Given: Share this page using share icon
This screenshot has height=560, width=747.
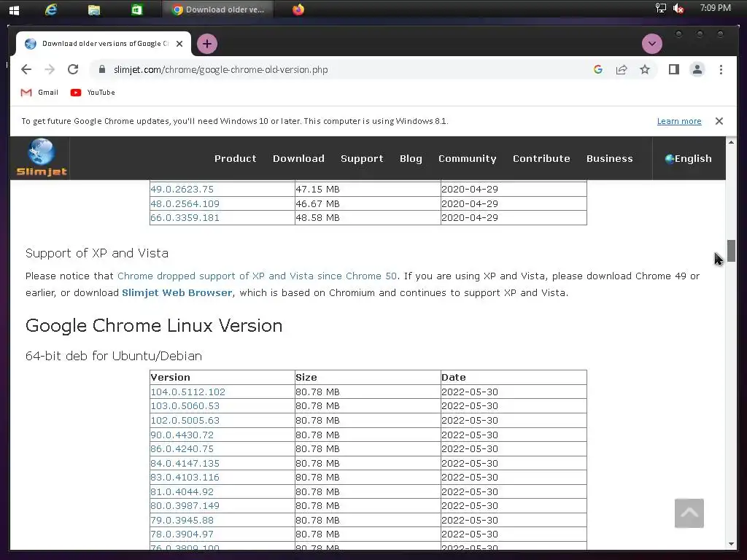Looking at the screenshot, I should (622, 69).
